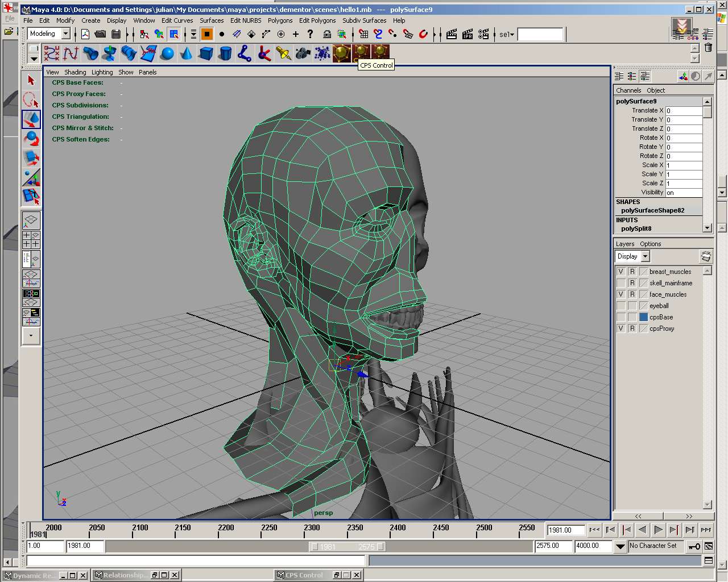This screenshot has height=582, width=728.
Task: Open the Display dropdown in layer editor
Action: coord(645,256)
